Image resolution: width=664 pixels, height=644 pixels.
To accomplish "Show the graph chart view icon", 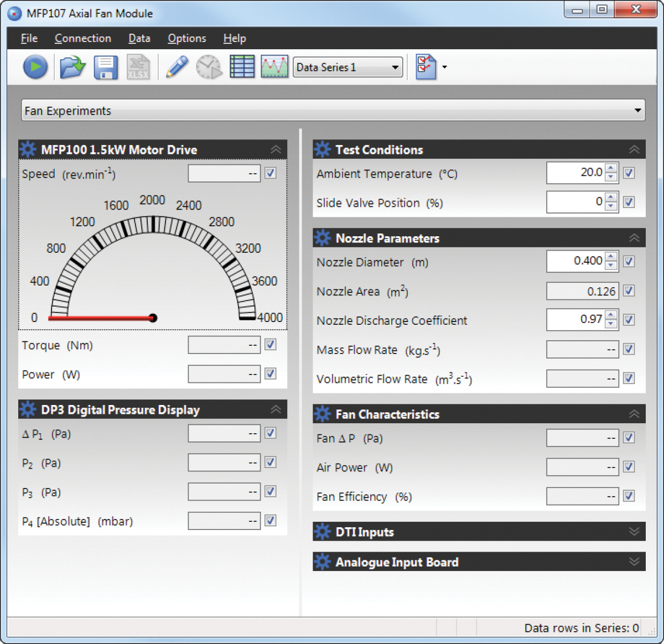I will (274, 67).
